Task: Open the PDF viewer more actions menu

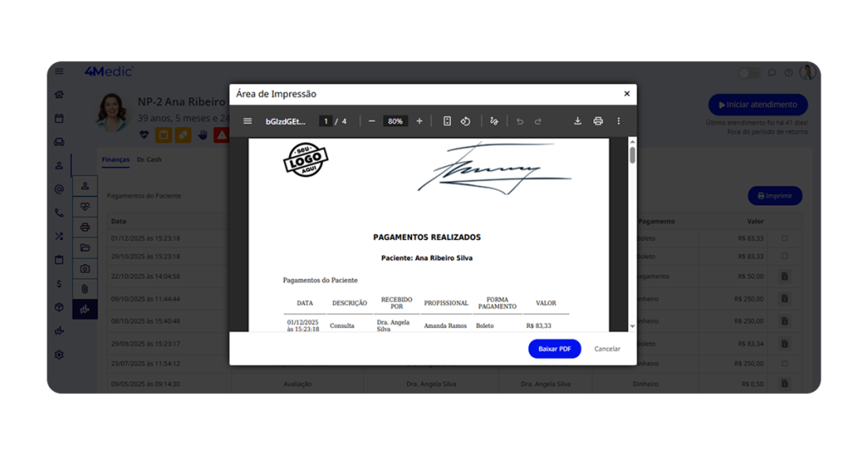Action: coord(619,121)
